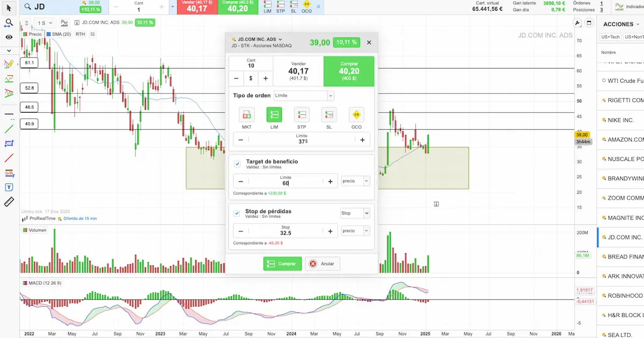Screen dimensions: 644x338
Task: Select the rectangle drawing tool
Action: [x=9, y=144]
